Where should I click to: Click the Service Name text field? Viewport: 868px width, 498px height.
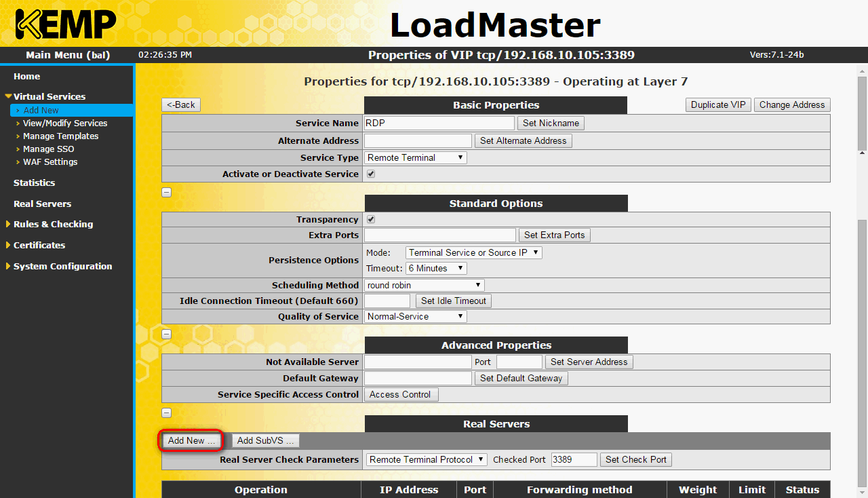click(439, 123)
